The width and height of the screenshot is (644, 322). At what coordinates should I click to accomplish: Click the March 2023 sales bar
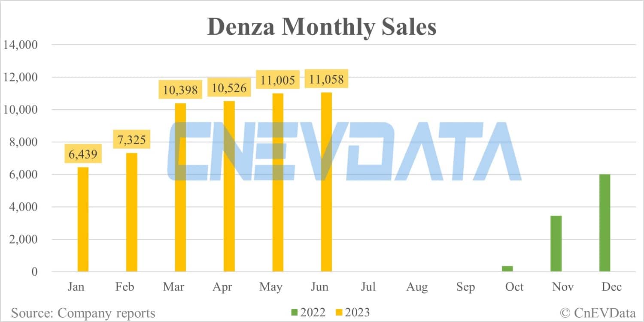[180, 187]
